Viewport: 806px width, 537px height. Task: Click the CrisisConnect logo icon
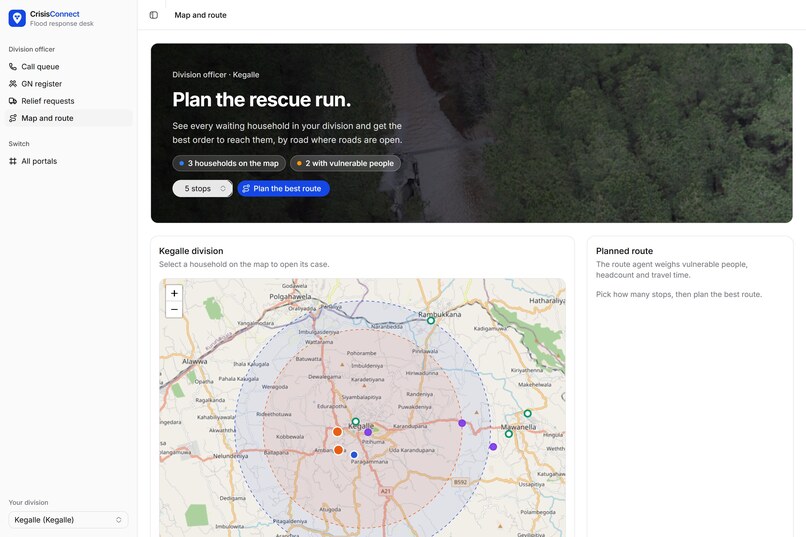coord(17,18)
